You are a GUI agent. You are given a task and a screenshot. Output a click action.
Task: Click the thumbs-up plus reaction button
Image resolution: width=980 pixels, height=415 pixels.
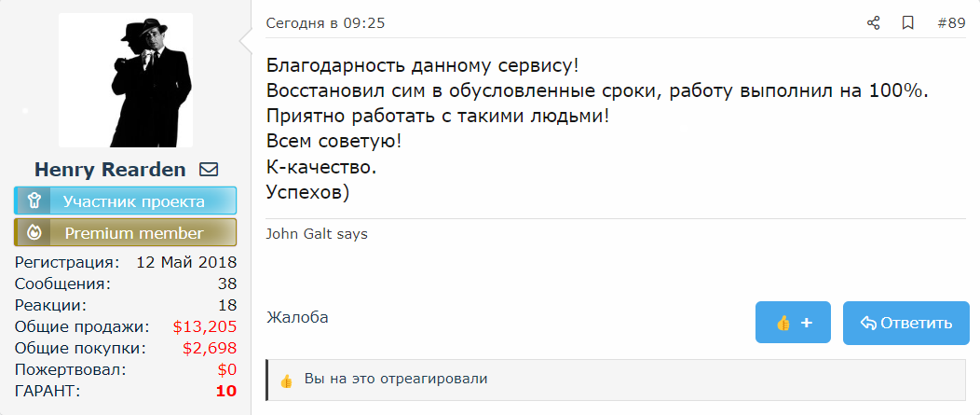[x=793, y=323]
